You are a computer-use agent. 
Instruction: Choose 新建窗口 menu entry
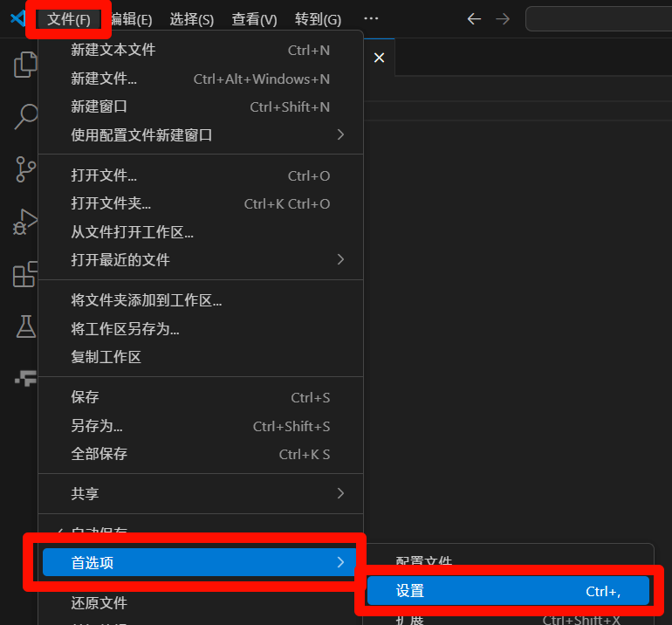point(201,106)
